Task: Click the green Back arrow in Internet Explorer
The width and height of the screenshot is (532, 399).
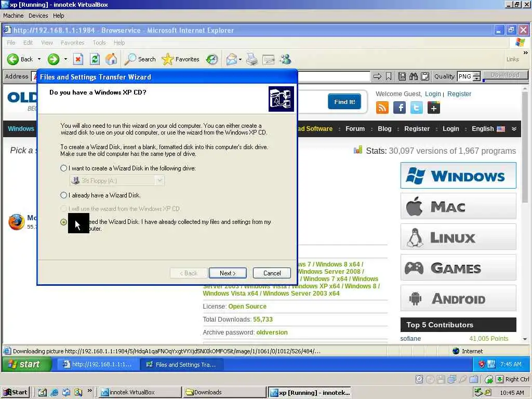Action: click(13, 59)
